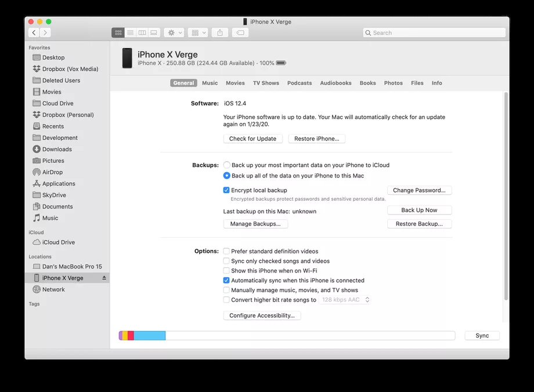The height and width of the screenshot is (392, 534).
Task: Open Deleted Users folder in sidebar
Action: tap(67, 81)
